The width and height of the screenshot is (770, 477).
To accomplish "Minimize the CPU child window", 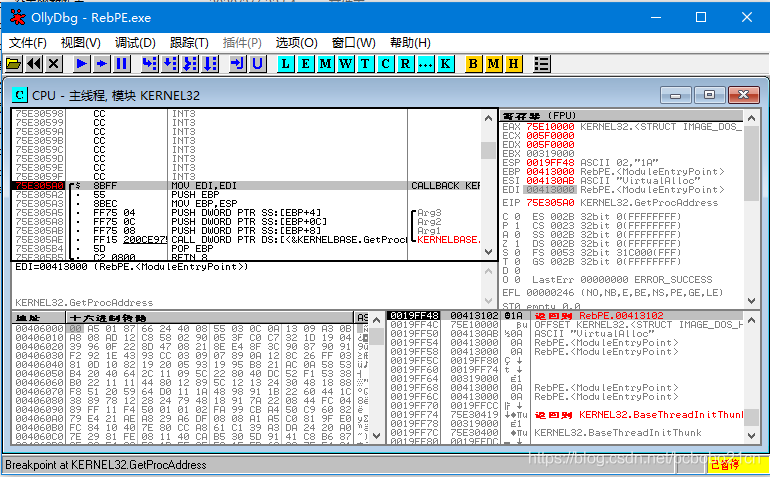I will click(x=676, y=95).
